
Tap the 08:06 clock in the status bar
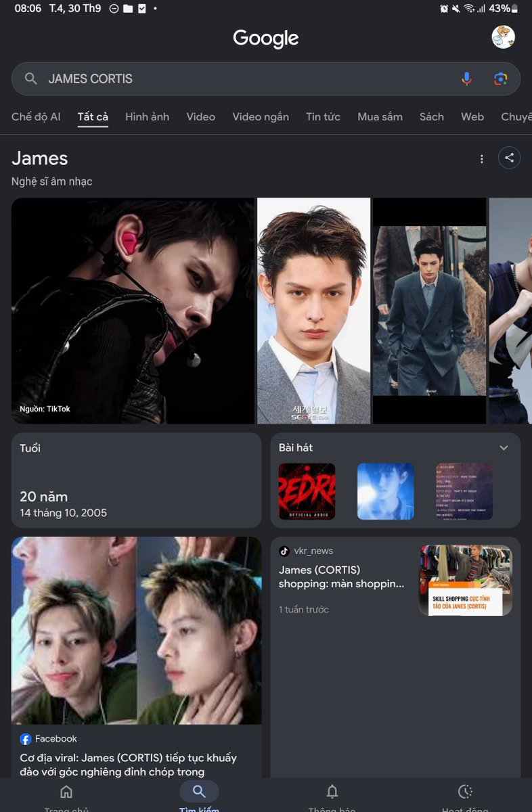tap(28, 9)
